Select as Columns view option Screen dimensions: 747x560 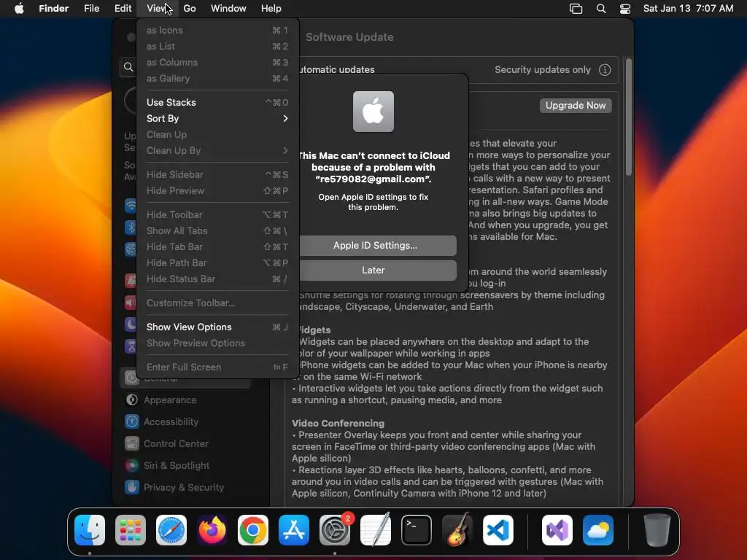pyautogui.click(x=217, y=63)
